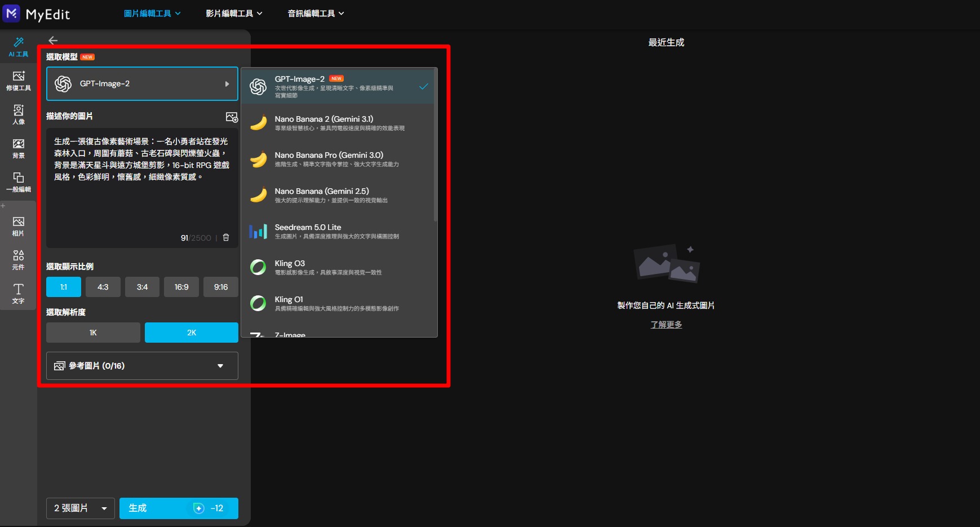The width and height of the screenshot is (980, 527).
Task: Click the 91/2500 character counter
Action: tap(196, 238)
